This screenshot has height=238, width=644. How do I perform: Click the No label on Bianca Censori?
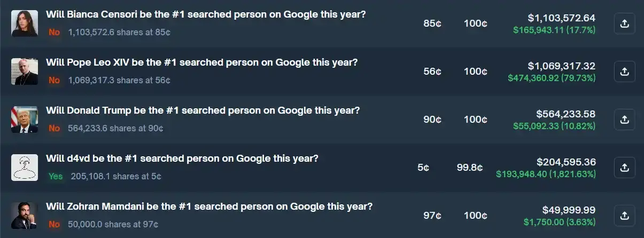tap(54, 32)
